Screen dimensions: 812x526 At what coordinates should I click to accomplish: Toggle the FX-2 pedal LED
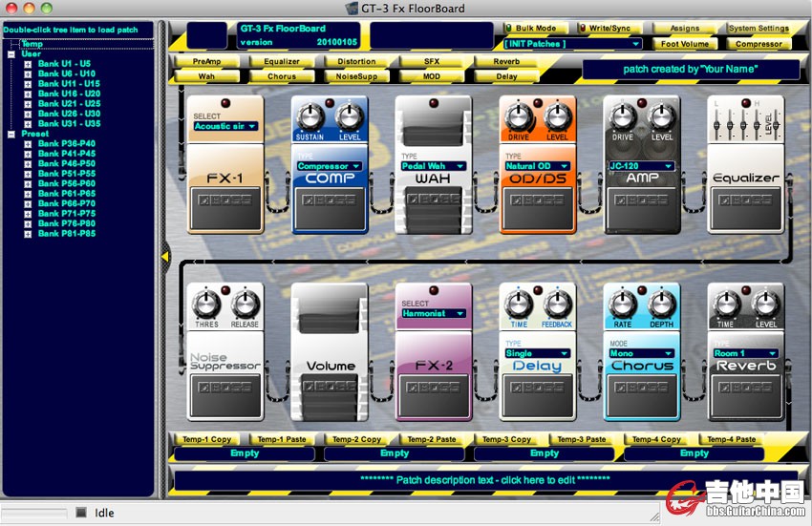[x=434, y=290]
